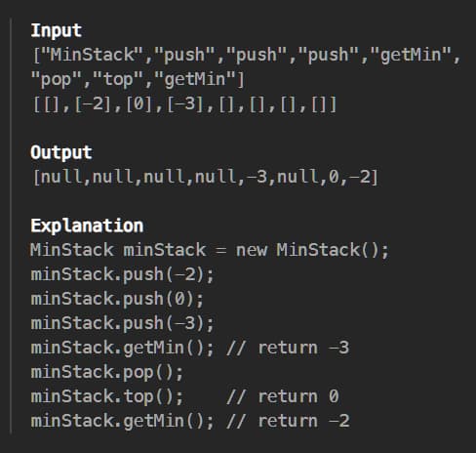Click the minStack.push(-3); line
476x453 pixels.
[x=122, y=323]
